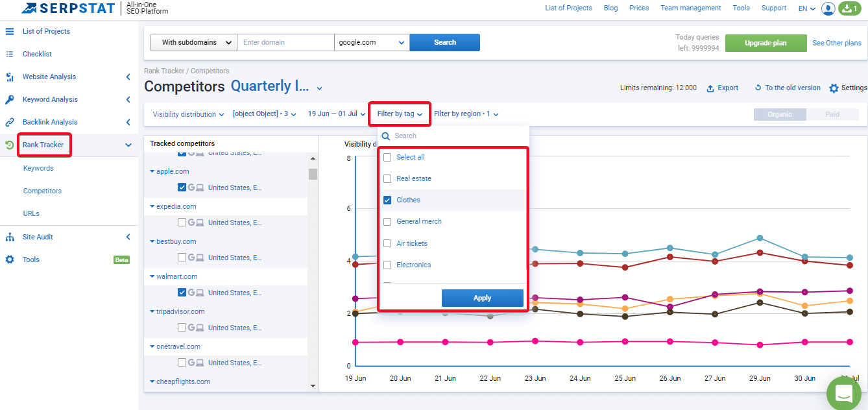This screenshot has width=868, height=410.
Task: Open the chat bubble widget
Action: pyautogui.click(x=843, y=393)
